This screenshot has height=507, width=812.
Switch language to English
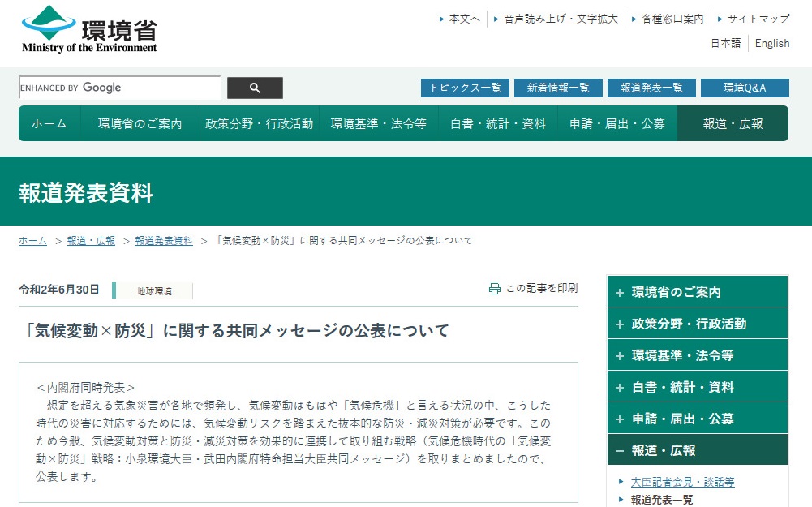click(771, 44)
